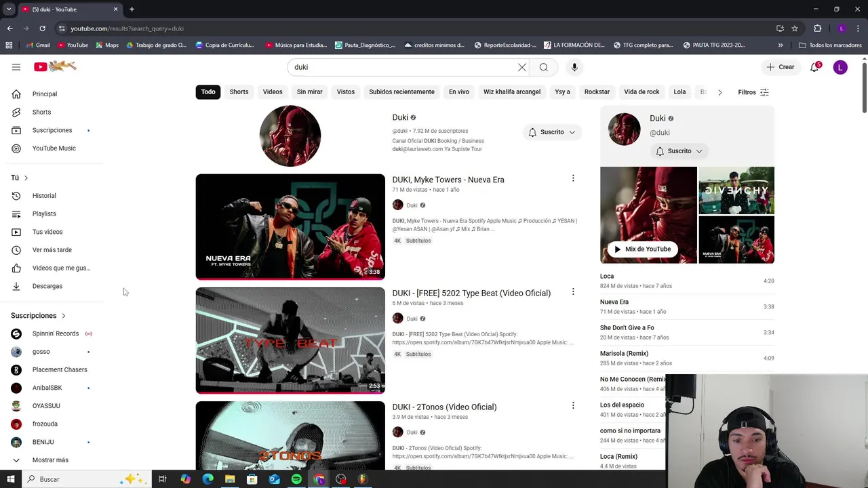The width and height of the screenshot is (868, 488).
Task: Open Spotify from the taskbar
Action: (x=296, y=479)
